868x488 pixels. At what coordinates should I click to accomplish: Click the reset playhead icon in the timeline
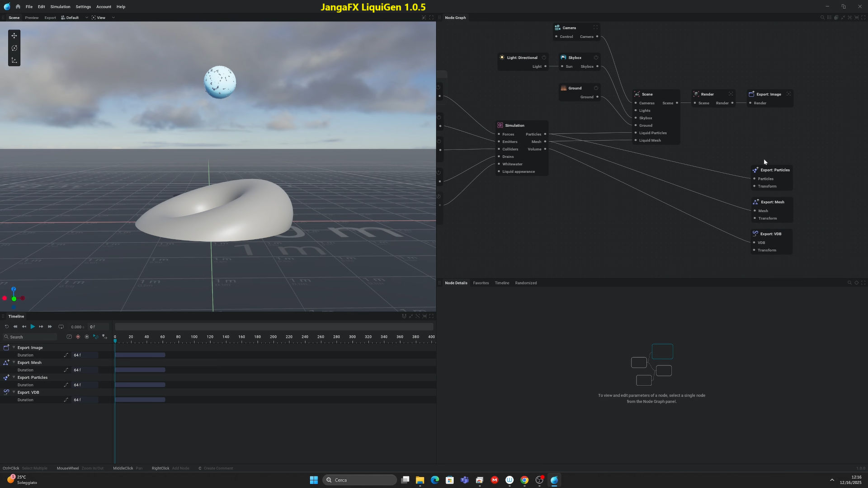tap(6, 326)
